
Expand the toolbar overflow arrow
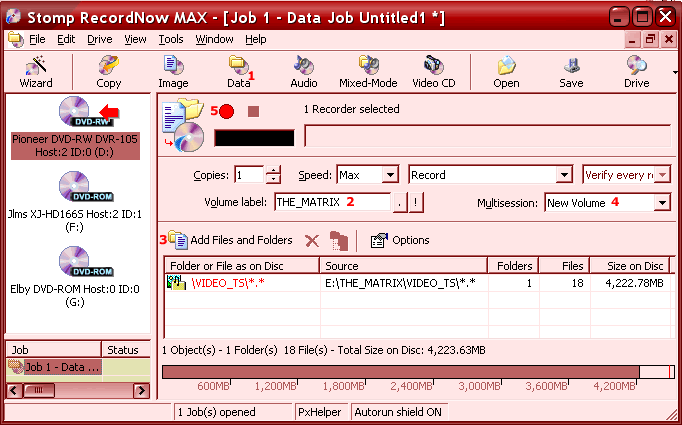click(675, 72)
